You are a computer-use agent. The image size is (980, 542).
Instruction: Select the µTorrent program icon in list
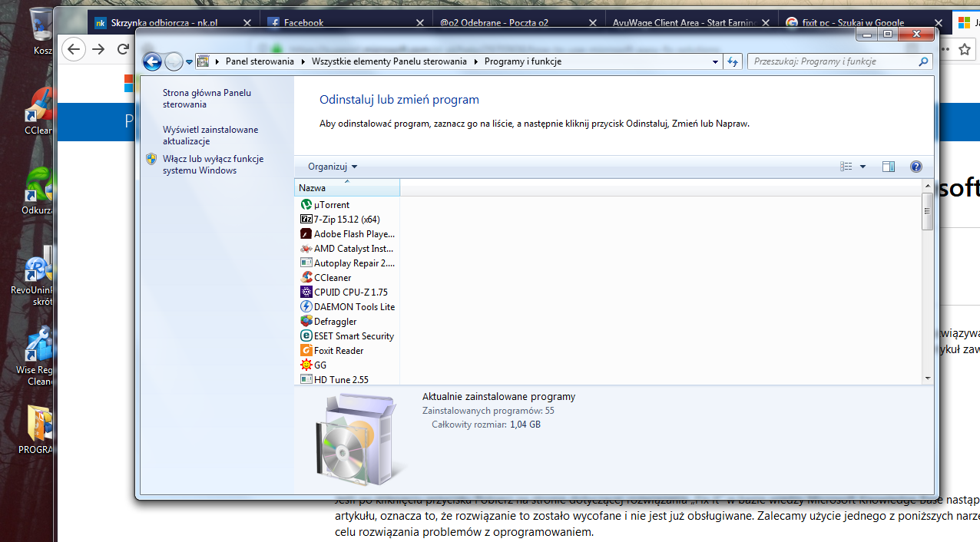tap(306, 205)
